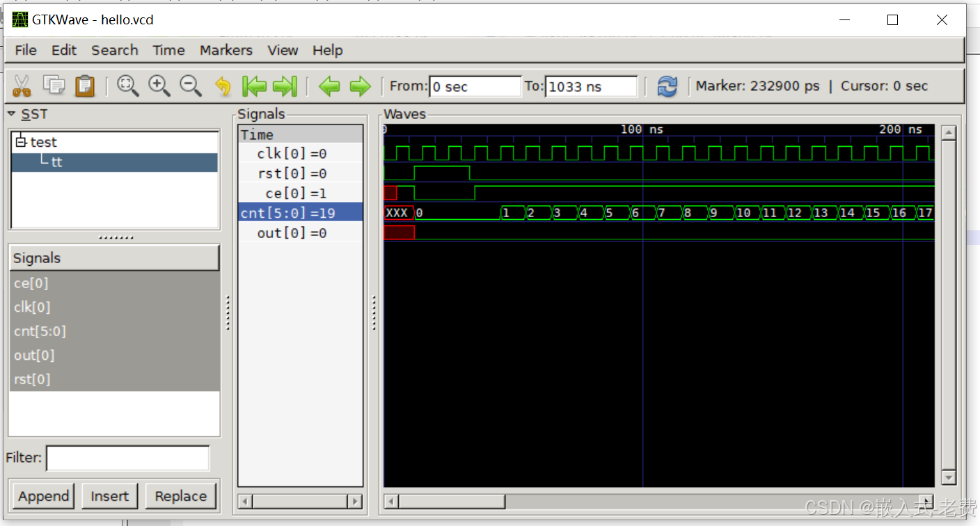Click the out[0] =0 signal row
This screenshot has height=526, width=980.
(x=301, y=232)
